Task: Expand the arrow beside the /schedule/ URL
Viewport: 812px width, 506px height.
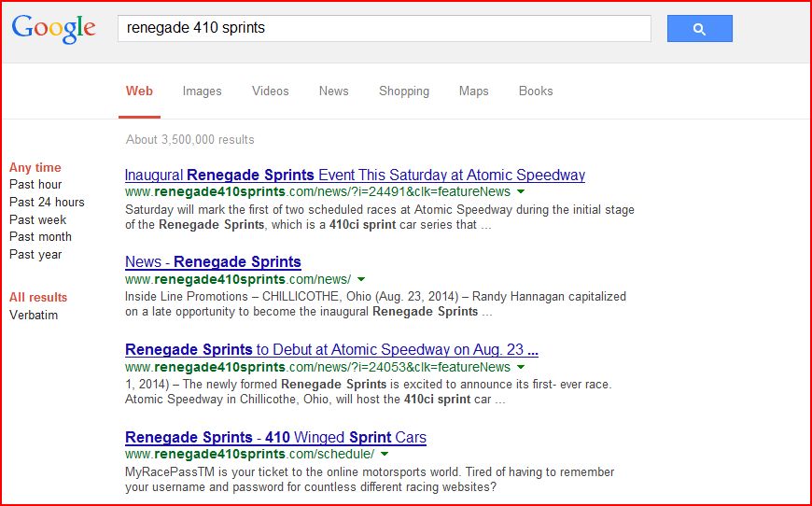Action: point(385,455)
